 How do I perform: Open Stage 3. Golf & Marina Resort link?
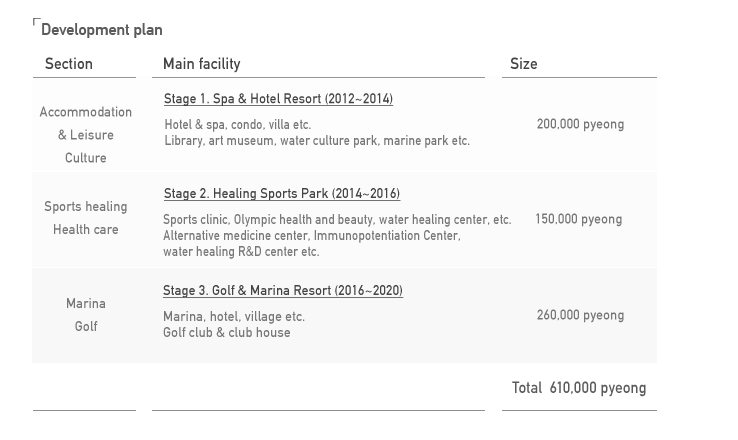click(x=283, y=290)
